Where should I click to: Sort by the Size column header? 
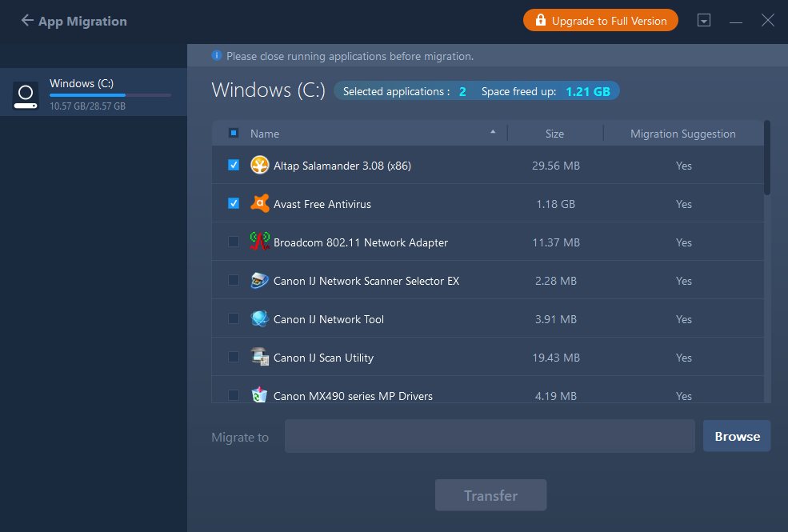coord(554,134)
